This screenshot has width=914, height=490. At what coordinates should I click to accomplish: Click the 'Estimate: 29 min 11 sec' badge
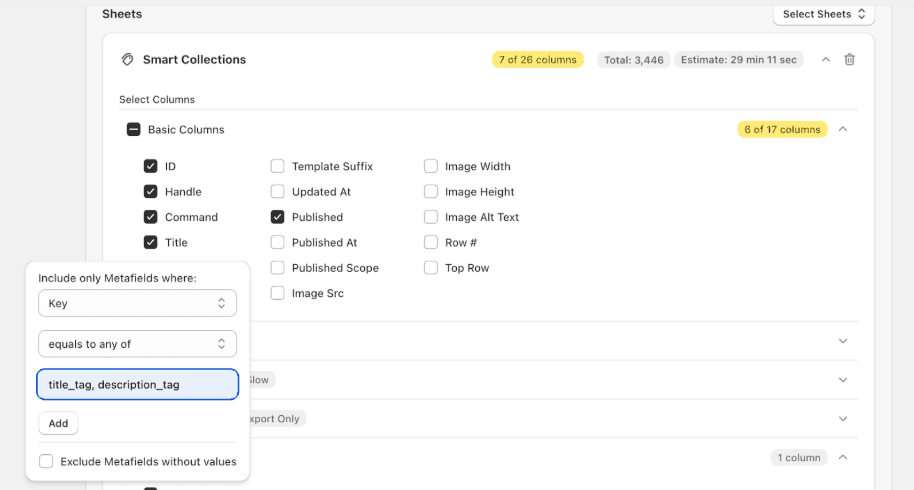[739, 59]
